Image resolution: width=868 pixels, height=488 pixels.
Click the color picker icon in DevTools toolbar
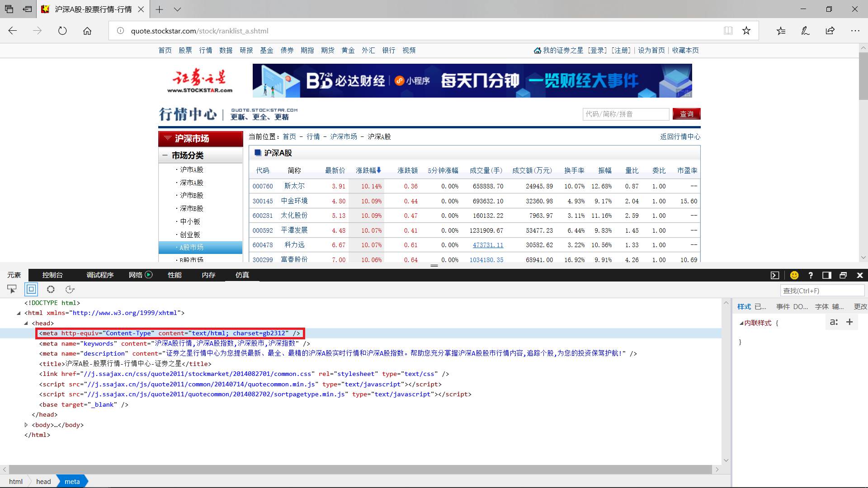51,289
